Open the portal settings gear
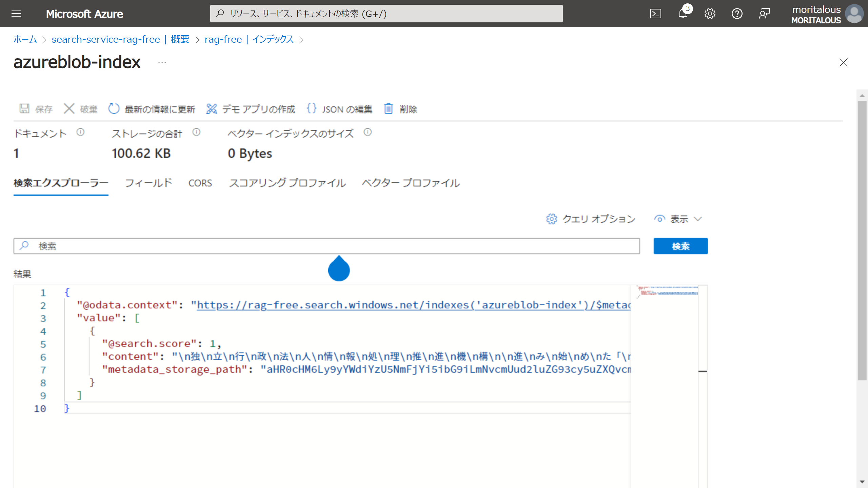Viewport: 868px width, 488px height. pyautogui.click(x=710, y=14)
